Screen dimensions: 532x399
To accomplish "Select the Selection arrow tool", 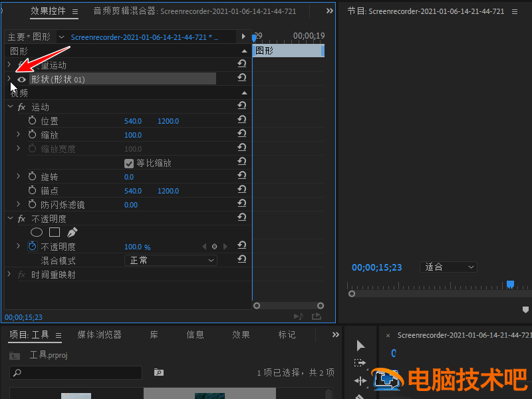I will click(360, 345).
